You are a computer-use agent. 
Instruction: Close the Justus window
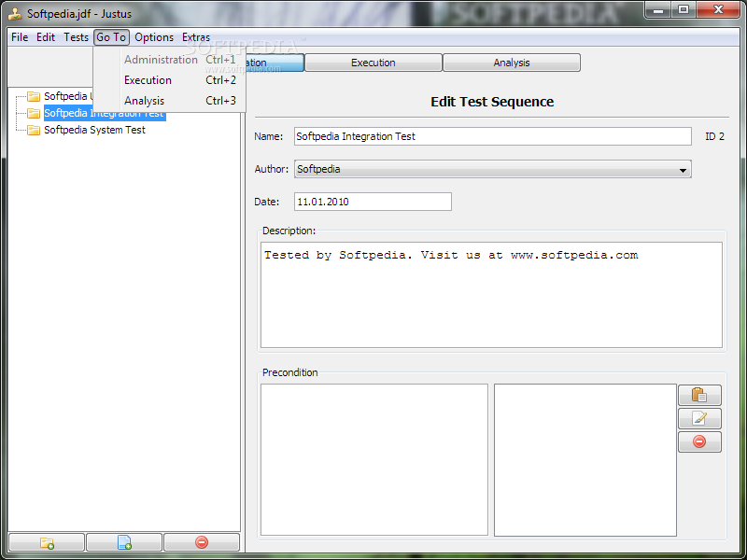[718, 9]
